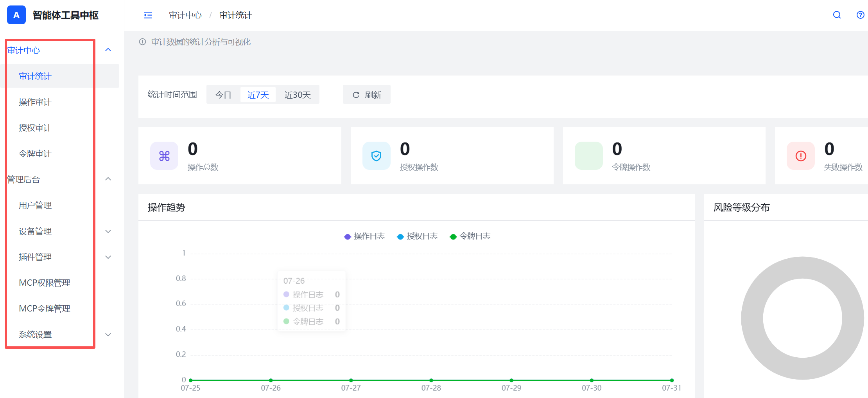
Task: Click 失败操作数 card label
Action: click(x=843, y=167)
